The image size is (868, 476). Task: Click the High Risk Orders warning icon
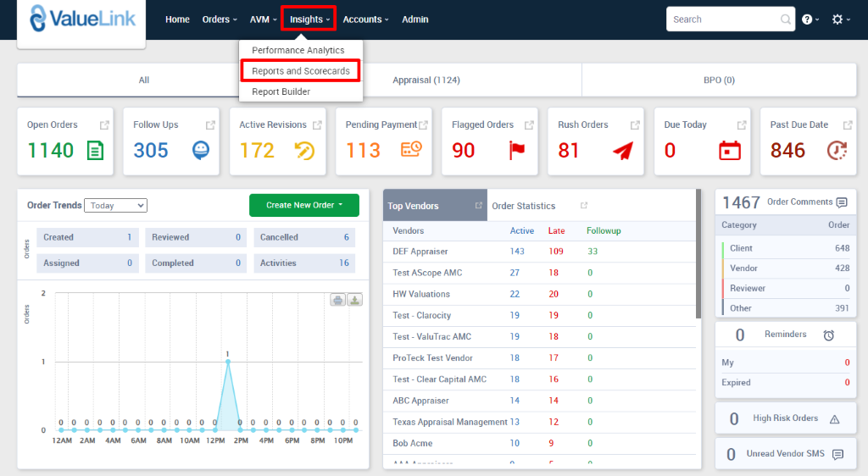tap(835, 419)
